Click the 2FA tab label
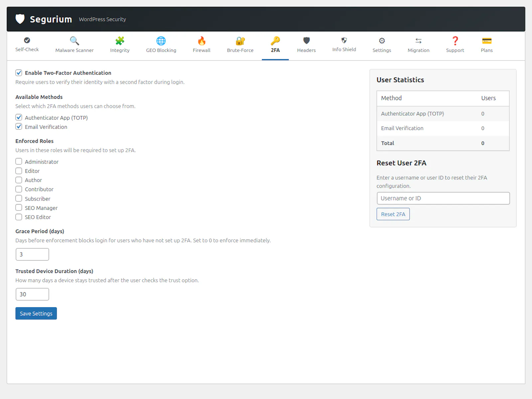The image size is (532, 399). (275, 50)
